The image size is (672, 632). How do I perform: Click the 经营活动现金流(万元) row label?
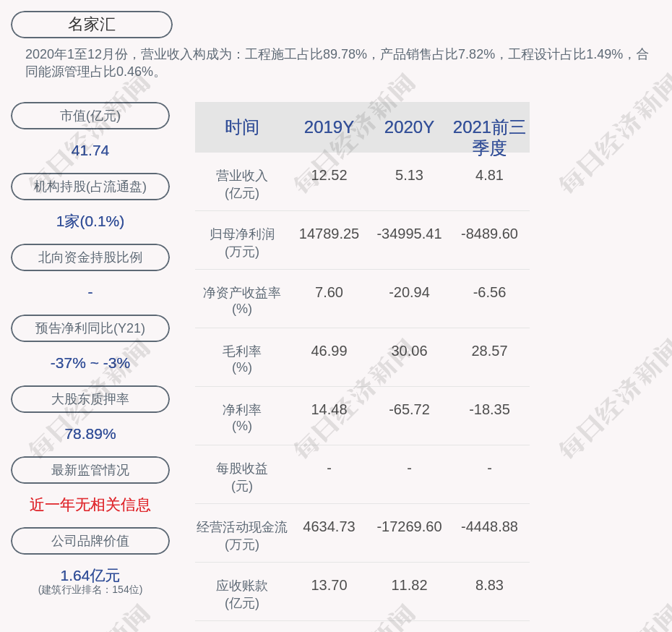point(242,536)
